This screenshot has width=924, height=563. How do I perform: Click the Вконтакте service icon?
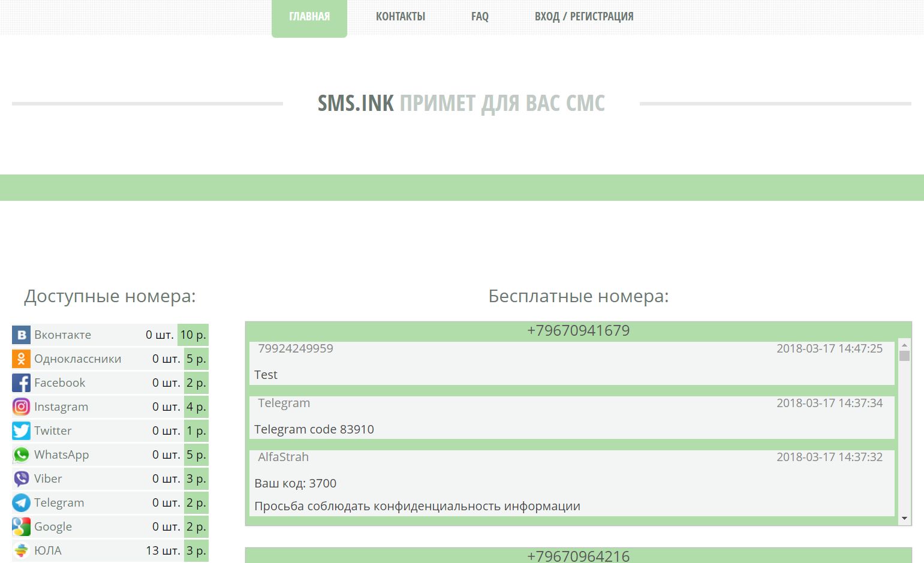click(x=21, y=335)
